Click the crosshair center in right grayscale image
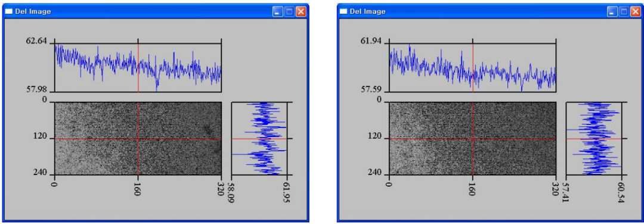 tap(473, 139)
